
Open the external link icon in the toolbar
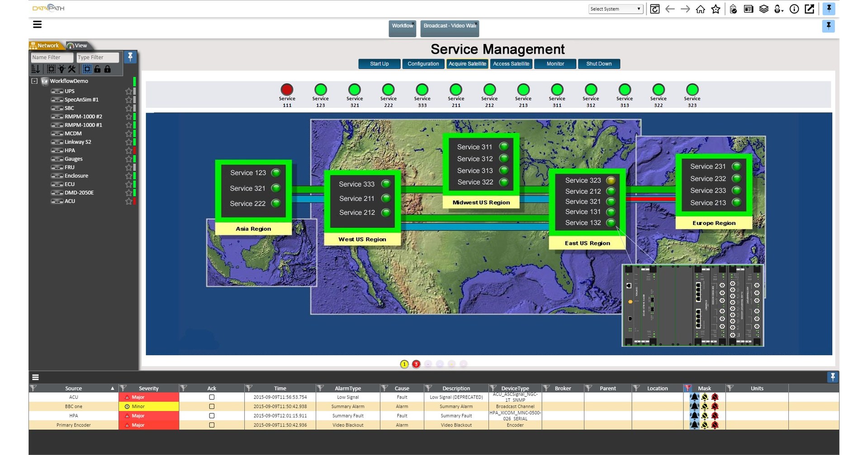[x=809, y=9]
